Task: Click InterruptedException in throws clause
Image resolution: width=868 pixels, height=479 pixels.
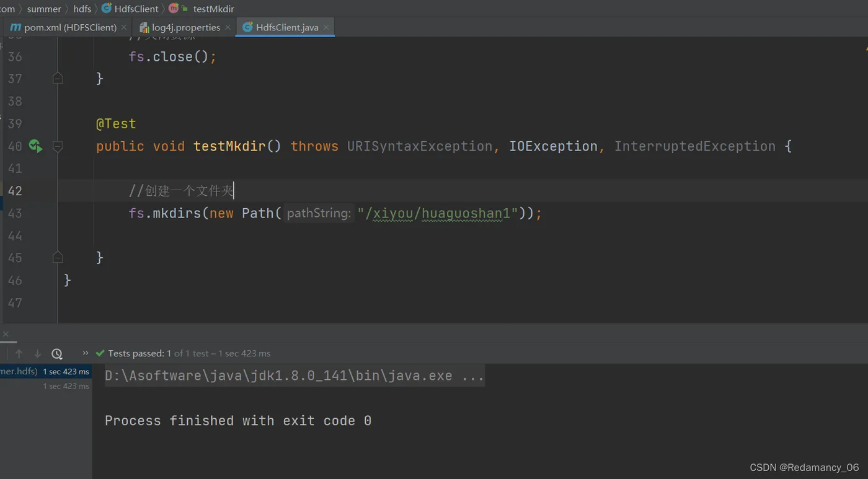Action: click(695, 146)
